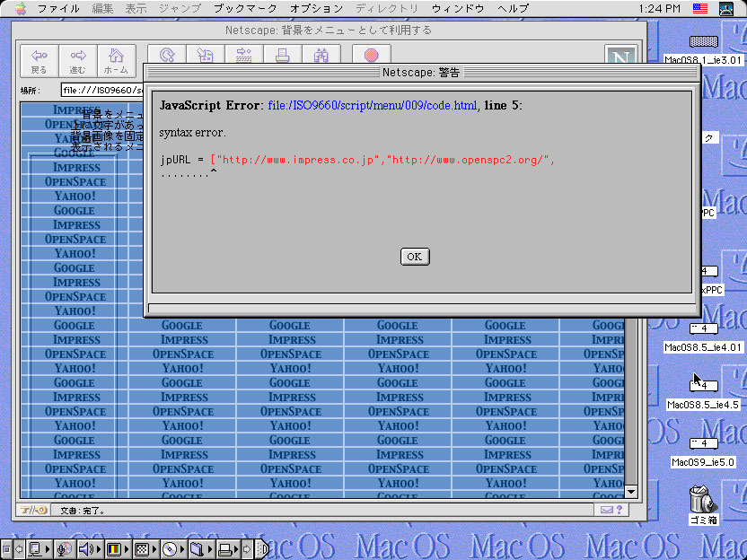Open Find with the binoculars toolbar icon
The image size is (747, 560).
click(x=321, y=55)
